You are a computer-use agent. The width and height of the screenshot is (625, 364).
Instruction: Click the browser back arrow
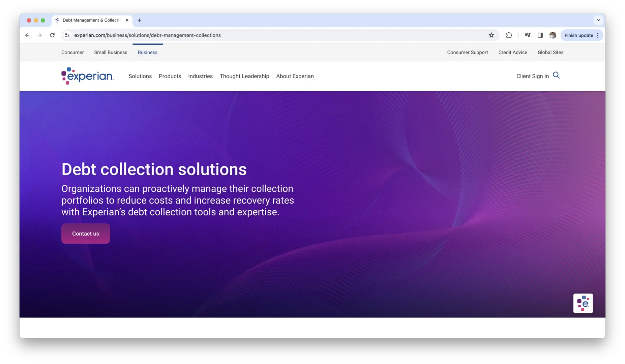pyautogui.click(x=27, y=35)
